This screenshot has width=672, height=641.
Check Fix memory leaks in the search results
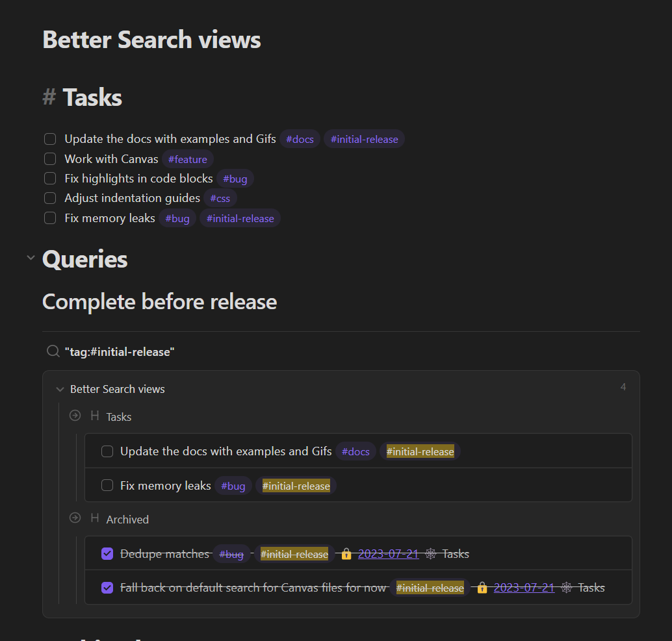(107, 485)
